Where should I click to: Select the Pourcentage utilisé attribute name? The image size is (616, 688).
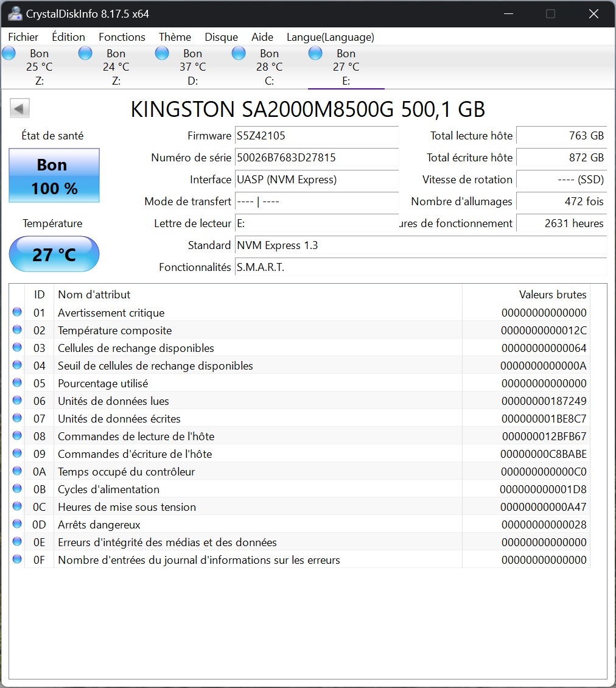pos(103,384)
